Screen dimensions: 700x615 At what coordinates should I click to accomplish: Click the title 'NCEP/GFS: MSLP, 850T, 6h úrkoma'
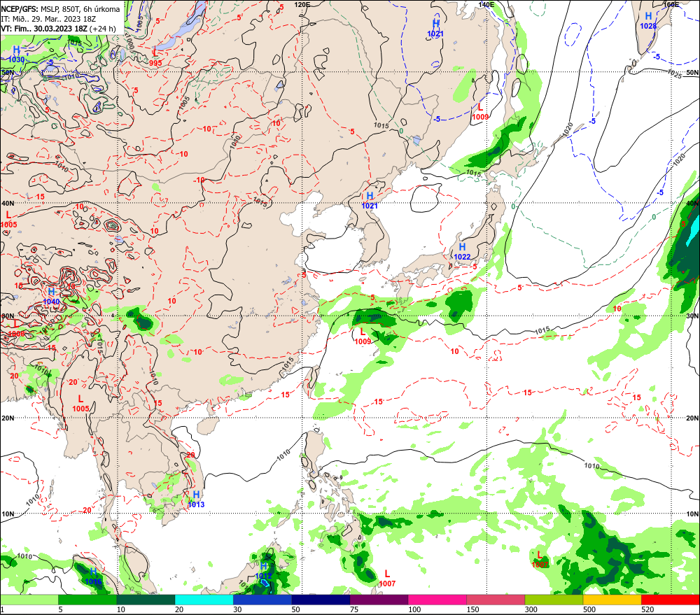60,9
